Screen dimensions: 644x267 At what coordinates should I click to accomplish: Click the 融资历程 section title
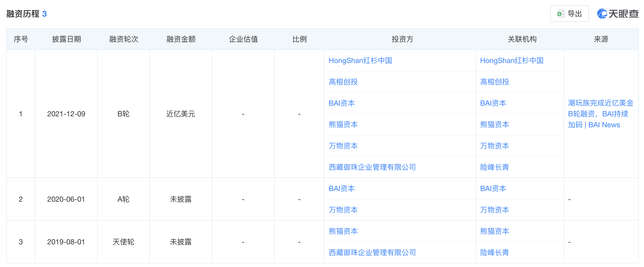[23, 14]
